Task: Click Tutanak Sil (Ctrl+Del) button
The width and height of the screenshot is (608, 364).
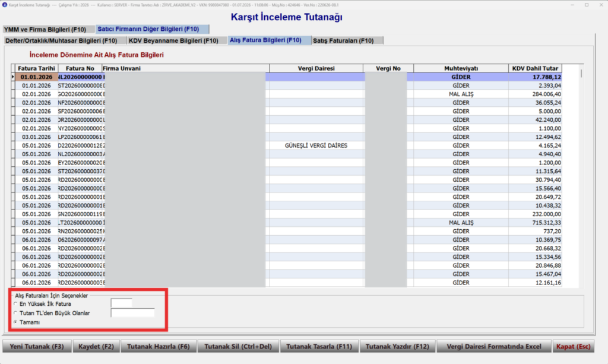Action: point(238,347)
